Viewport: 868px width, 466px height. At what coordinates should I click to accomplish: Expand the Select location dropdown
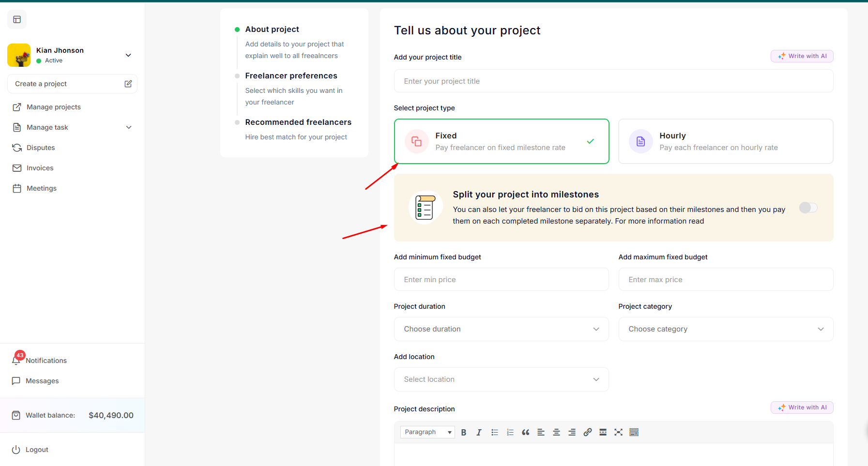pyautogui.click(x=501, y=379)
